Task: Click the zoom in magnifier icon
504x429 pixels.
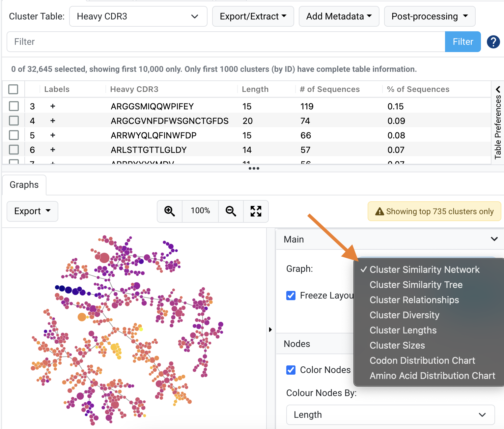Action: [170, 211]
